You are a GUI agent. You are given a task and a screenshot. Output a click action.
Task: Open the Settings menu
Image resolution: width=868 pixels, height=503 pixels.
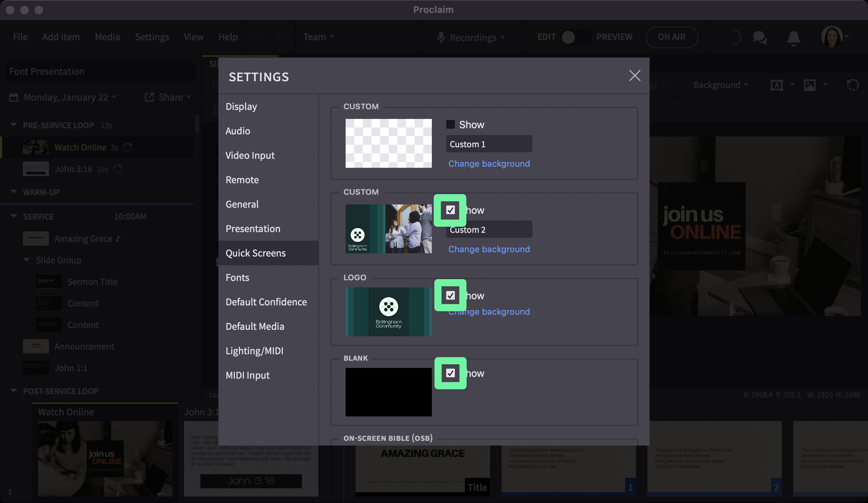pos(152,37)
